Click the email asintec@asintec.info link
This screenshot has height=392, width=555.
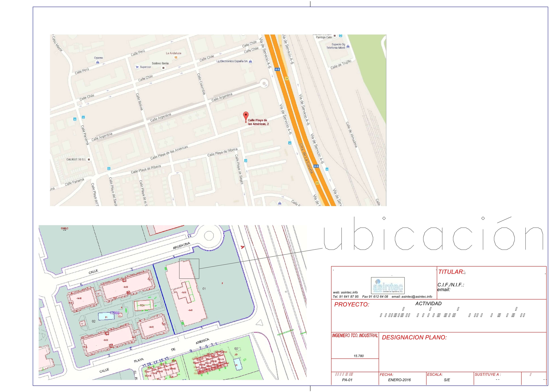(412, 297)
